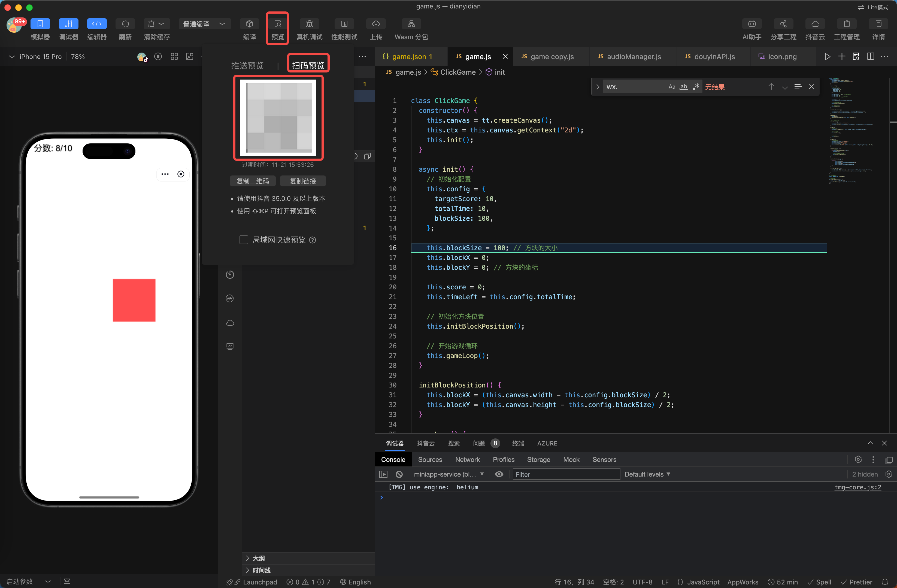897x588 pixels.
Task: Click the clear console icon
Action: tap(399, 474)
